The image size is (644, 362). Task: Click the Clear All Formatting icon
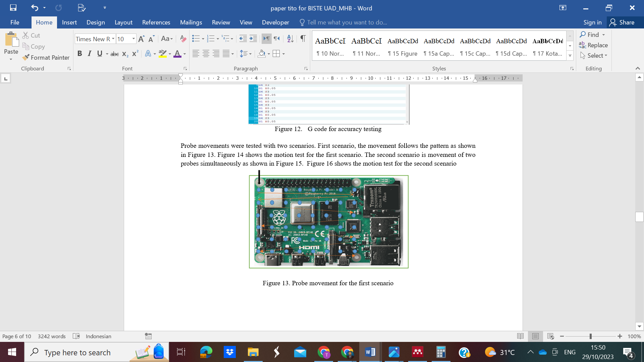(183, 39)
